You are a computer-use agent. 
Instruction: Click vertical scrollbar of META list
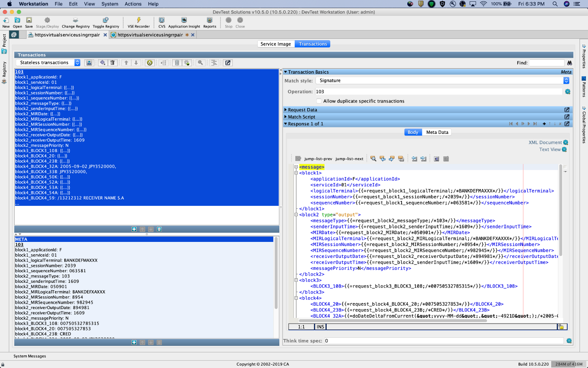click(x=276, y=273)
